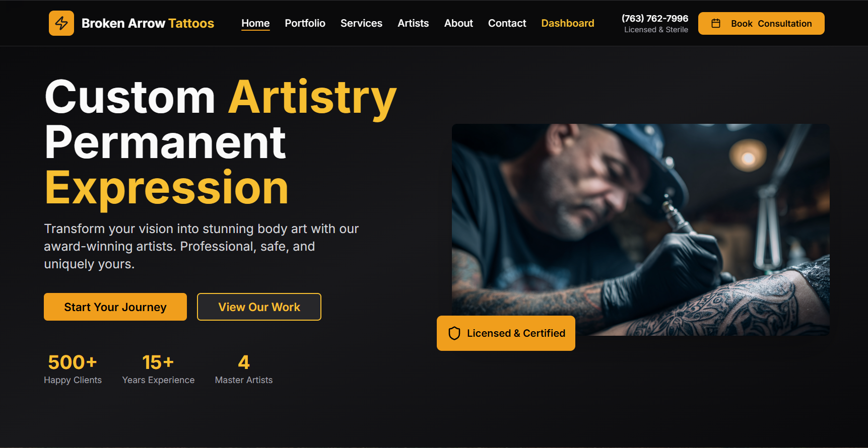
Task: Click the calendar icon in Book Consultation
Action: (716, 24)
